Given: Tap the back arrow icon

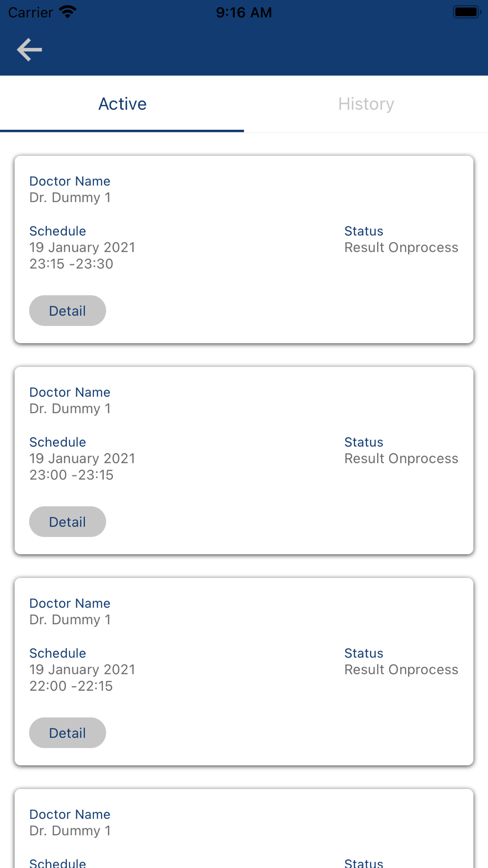Looking at the screenshot, I should coord(29,50).
